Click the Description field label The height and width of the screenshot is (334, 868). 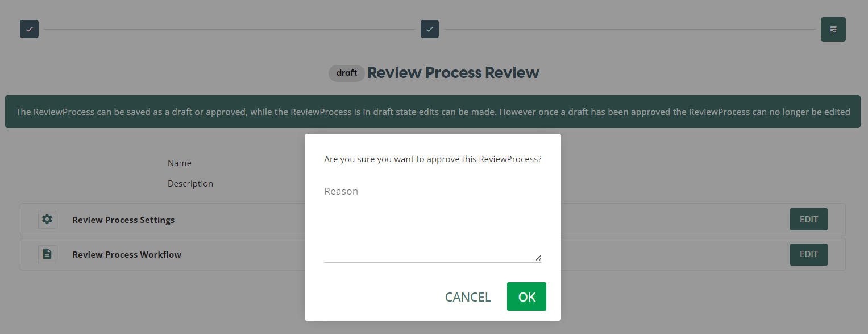(x=190, y=184)
